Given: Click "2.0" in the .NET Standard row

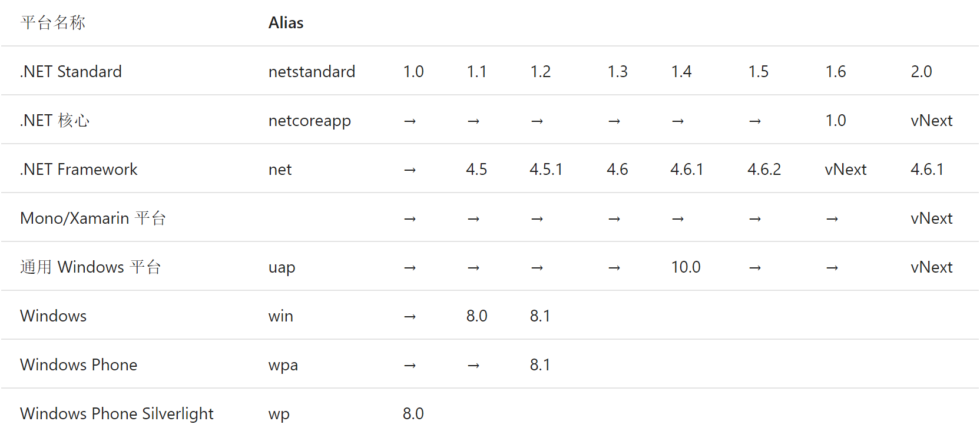Looking at the screenshot, I should (921, 72).
